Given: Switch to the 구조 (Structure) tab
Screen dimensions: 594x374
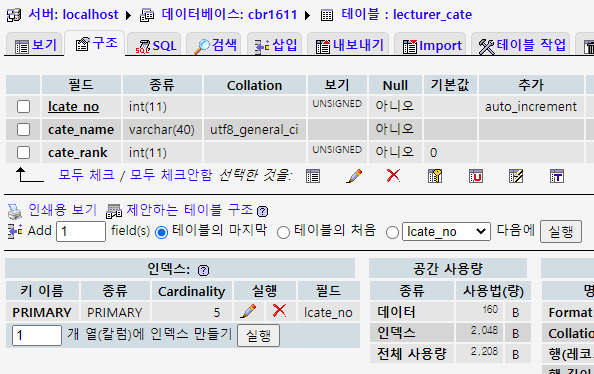Looking at the screenshot, I should point(95,44).
